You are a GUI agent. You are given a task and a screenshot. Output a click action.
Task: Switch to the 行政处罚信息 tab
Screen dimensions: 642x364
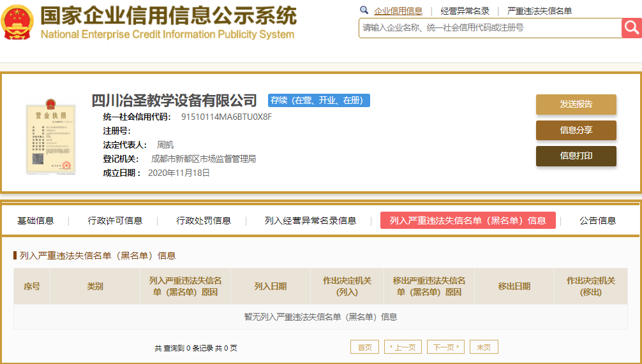(204, 221)
